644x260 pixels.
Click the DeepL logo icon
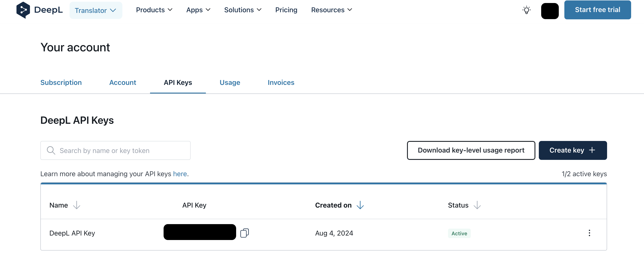(23, 10)
